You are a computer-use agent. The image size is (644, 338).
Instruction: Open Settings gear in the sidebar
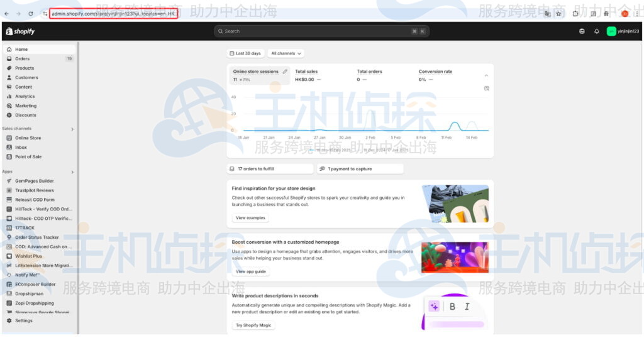click(x=9, y=320)
